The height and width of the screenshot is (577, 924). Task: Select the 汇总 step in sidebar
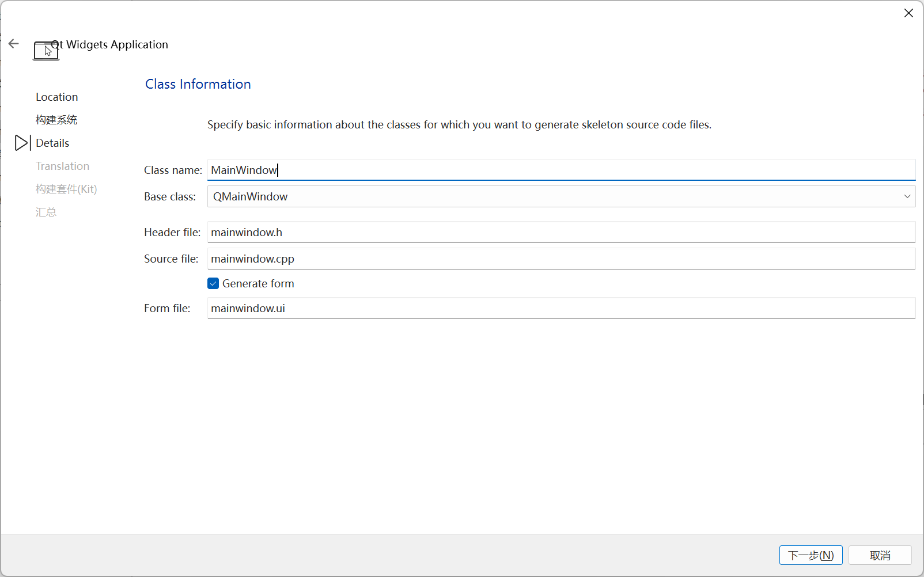click(x=46, y=212)
